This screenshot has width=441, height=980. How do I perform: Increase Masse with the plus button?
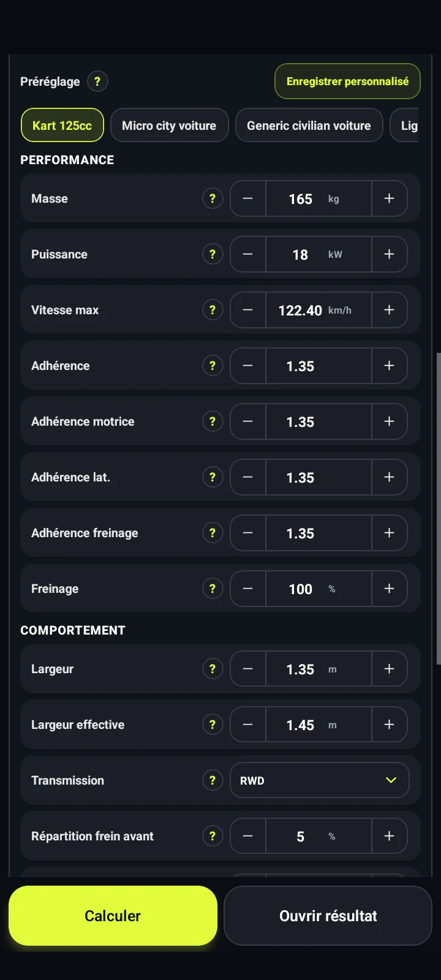(x=389, y=198)
